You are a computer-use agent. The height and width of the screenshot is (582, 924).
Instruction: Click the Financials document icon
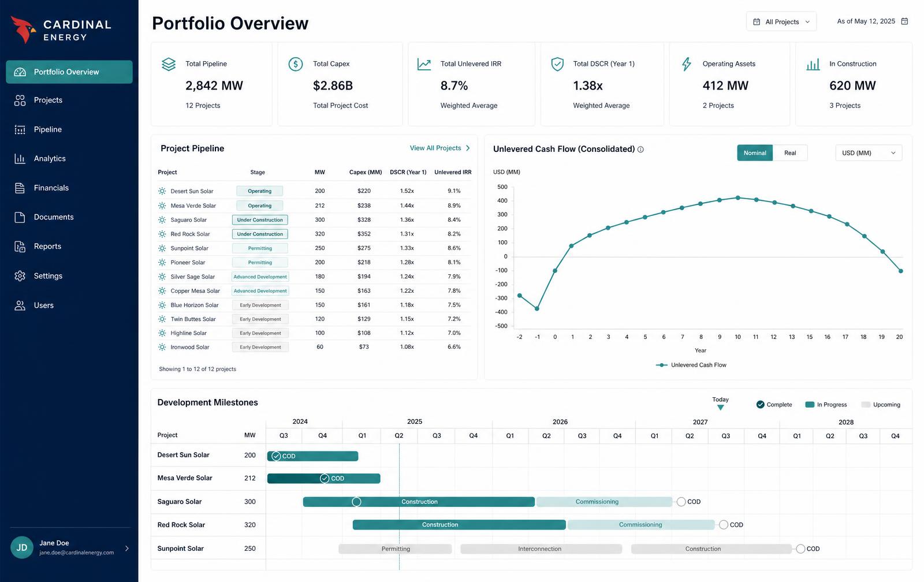pyautogui.click(x=20, y=188)
